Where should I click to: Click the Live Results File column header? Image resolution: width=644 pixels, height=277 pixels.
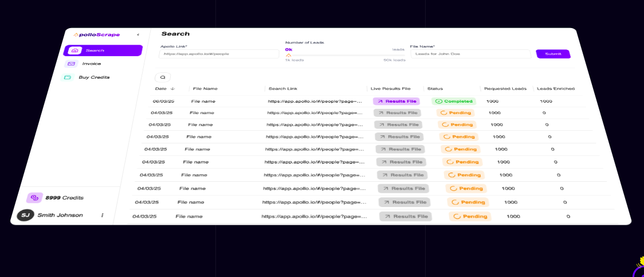[x=391, y=88]
